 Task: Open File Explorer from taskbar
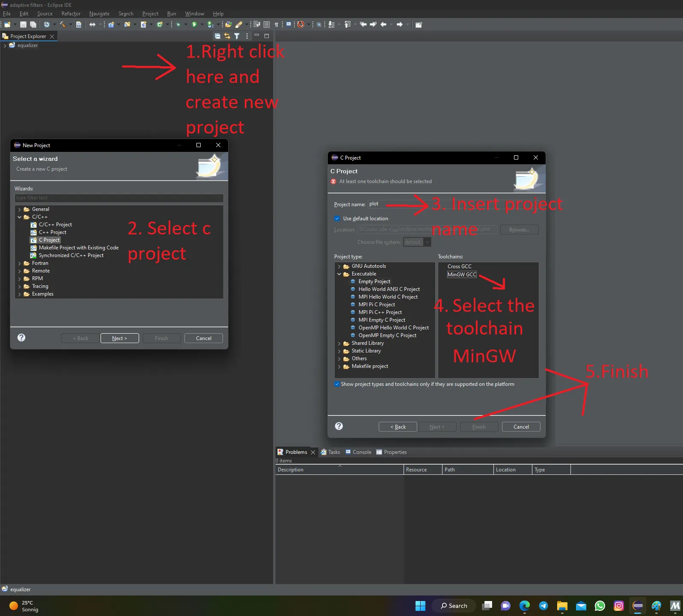click(x=562, y=605)
